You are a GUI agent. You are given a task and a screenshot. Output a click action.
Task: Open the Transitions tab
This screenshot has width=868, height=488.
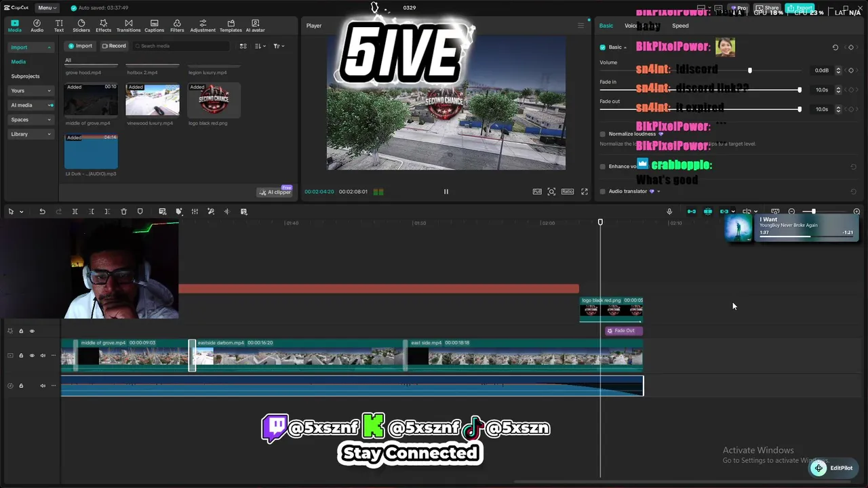click(128, 26)
